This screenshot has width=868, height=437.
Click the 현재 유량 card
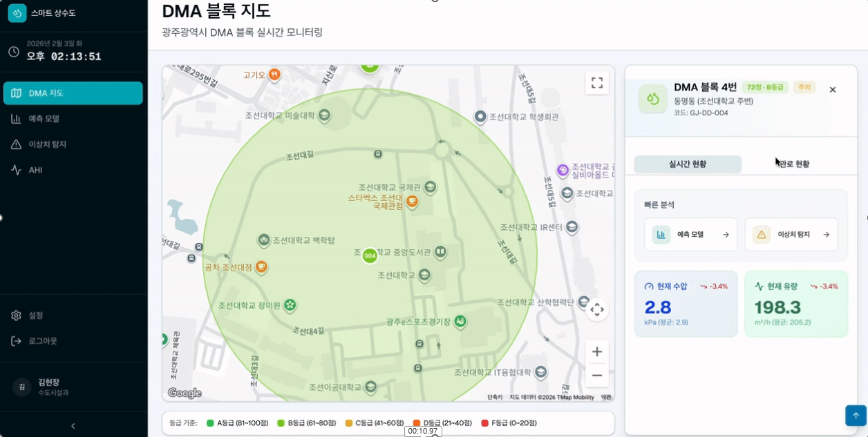(x=796, y=304)
